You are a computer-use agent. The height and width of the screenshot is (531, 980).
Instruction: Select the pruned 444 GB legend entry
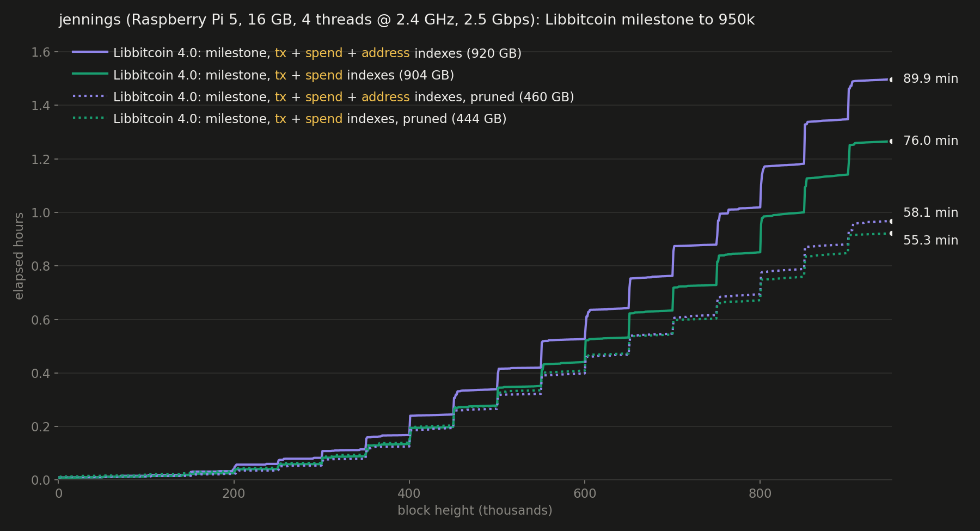tap(310, 119)
